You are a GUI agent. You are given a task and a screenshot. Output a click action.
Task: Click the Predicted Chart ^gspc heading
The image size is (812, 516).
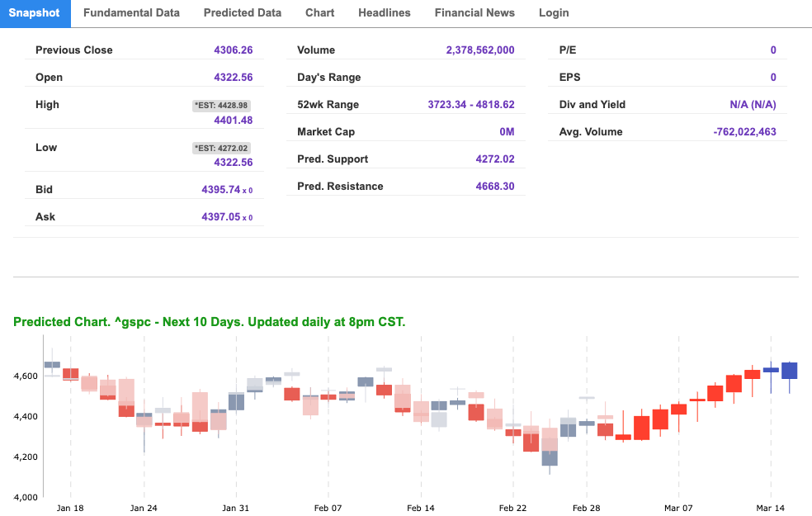pyautogui.click(x=210, y=322)
